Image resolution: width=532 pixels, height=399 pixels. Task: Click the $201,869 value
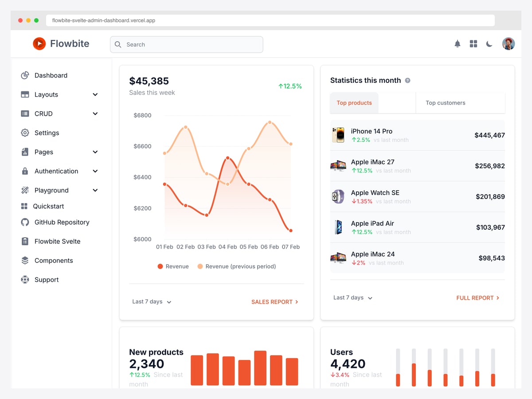pos(490,196)
